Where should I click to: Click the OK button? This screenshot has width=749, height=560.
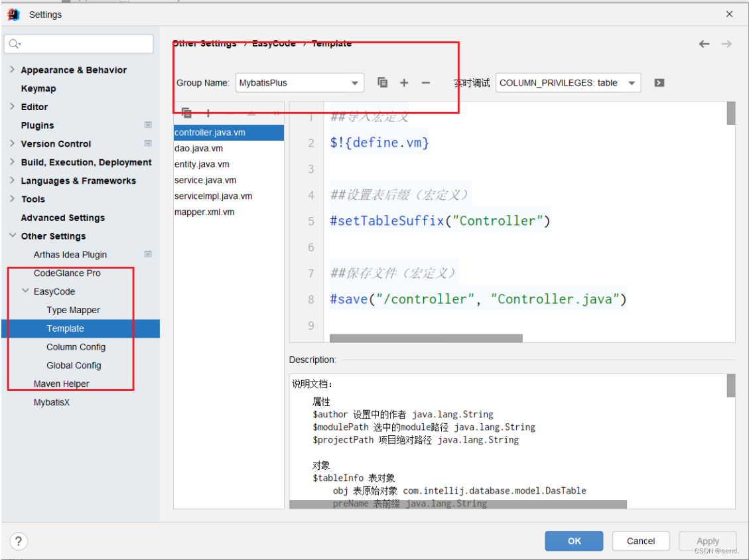coord(573,541)
